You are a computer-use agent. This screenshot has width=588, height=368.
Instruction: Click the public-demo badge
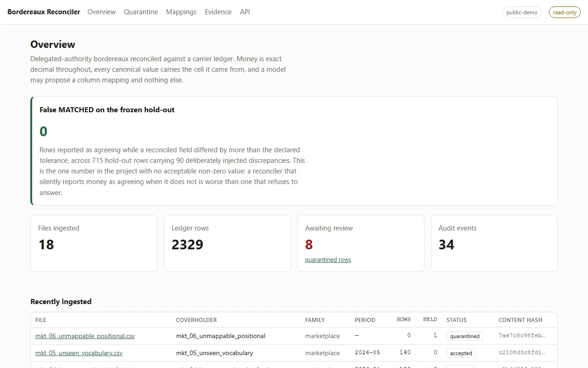click(x=522, y=12)
